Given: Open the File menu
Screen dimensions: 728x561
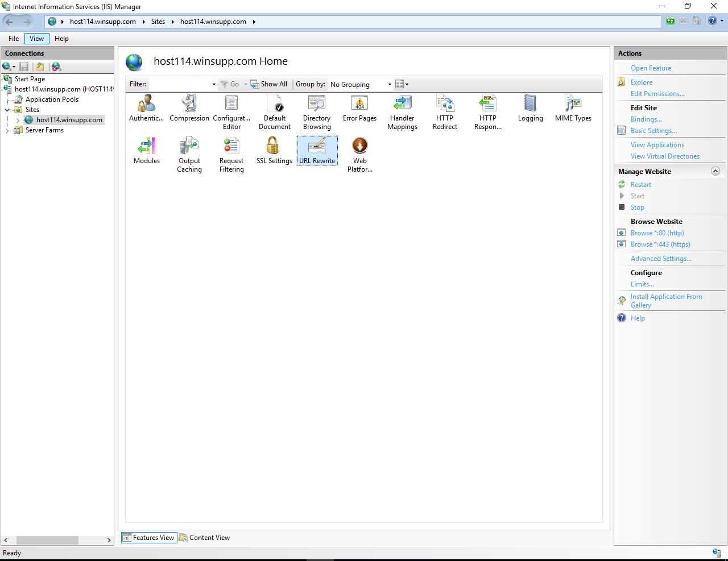Looking at the screenshot, I should tap(14, 39).
